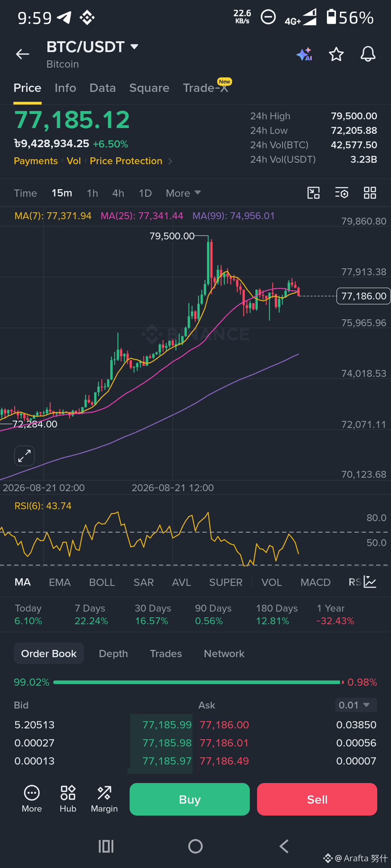Open the indicator chart settings icon
391x868 pixels.
pyautogui.click(x=370, y=582)
